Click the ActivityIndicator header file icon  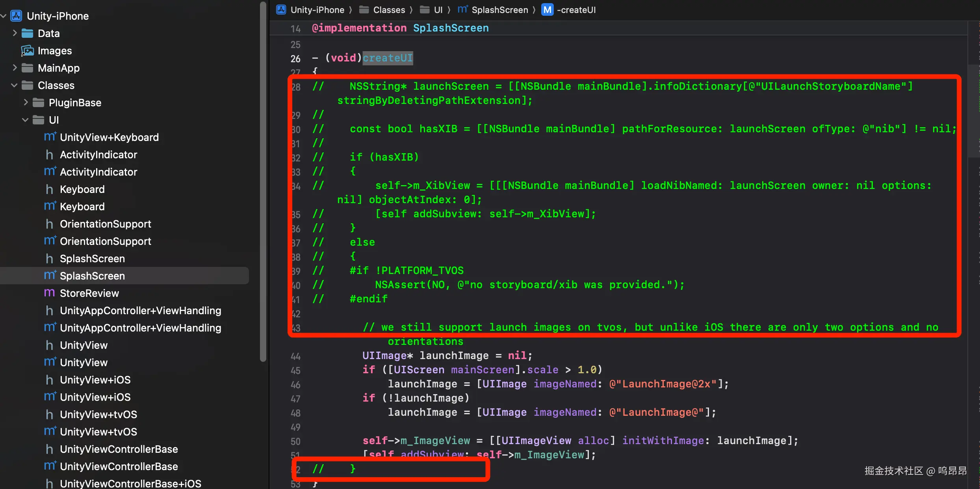coord(49,155)
